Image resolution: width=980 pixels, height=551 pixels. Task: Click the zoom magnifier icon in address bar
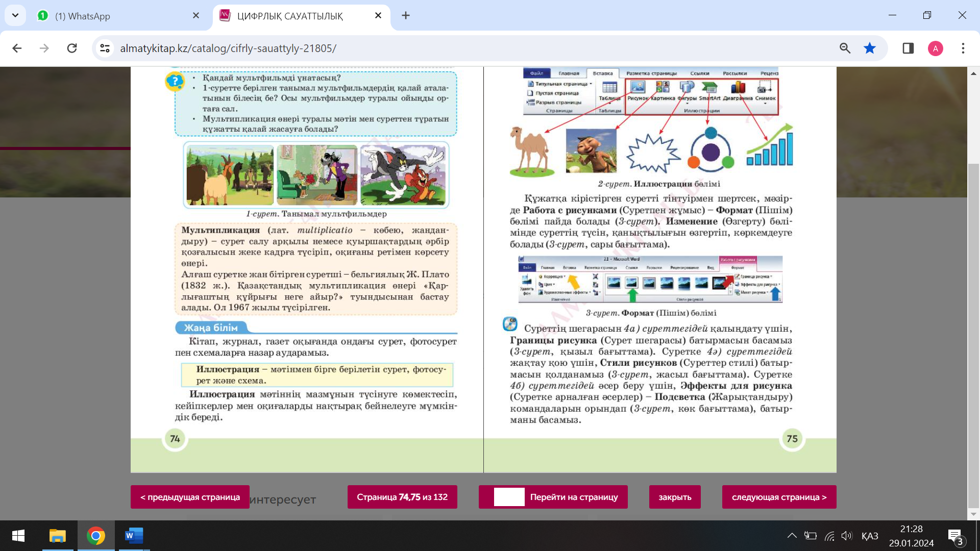coord(845,48)
